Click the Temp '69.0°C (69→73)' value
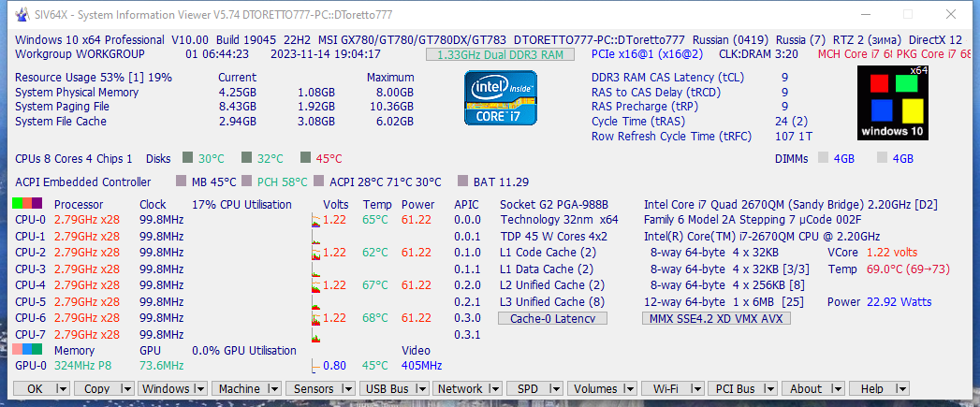 (908, 269)
